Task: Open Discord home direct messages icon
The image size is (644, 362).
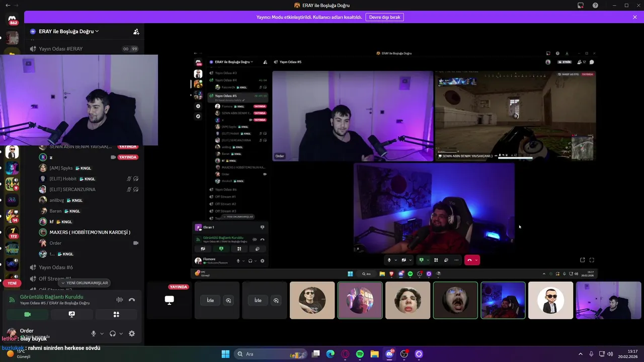Action: click(x=12, y=20)
